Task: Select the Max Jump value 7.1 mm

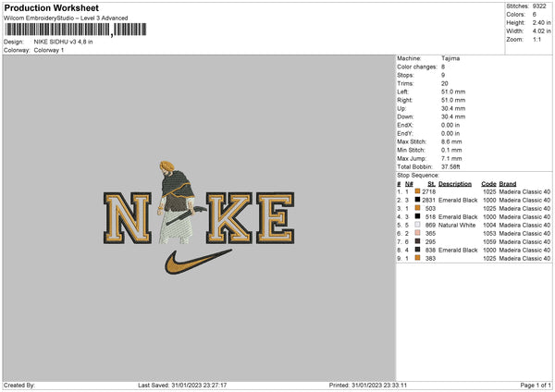Action: point(451,158)
